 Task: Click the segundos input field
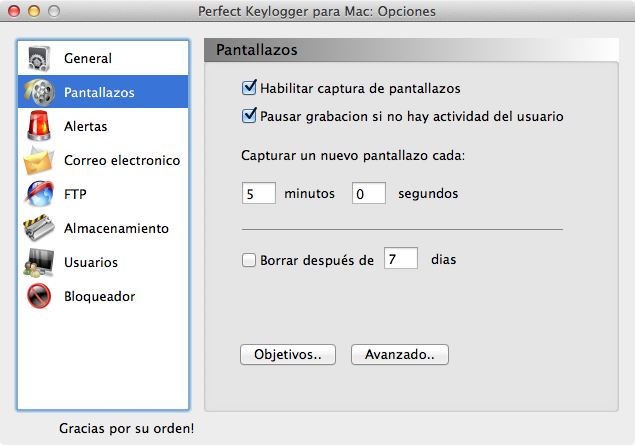pos(369,193)
